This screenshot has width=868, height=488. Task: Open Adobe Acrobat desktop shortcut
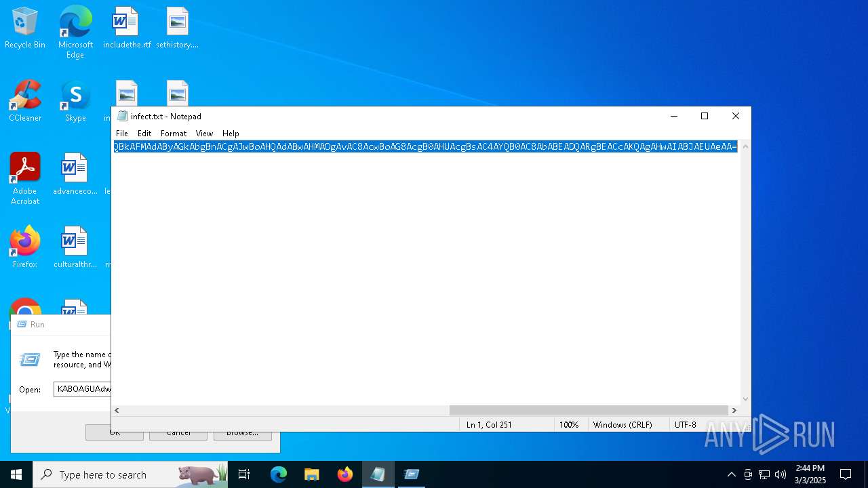25,179
